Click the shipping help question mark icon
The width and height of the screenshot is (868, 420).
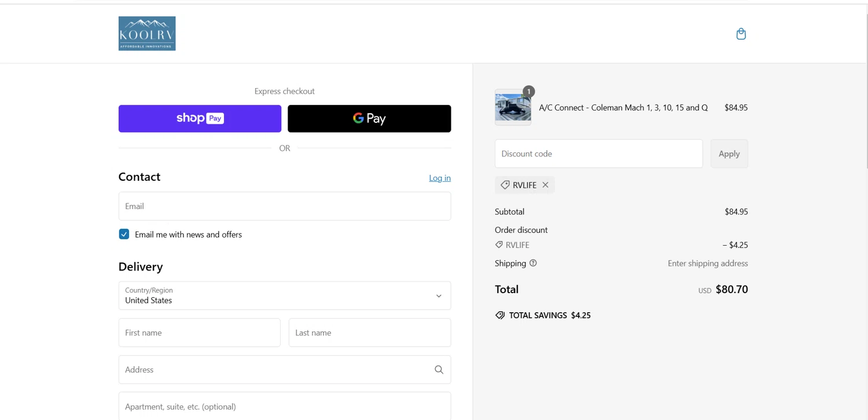533,263
